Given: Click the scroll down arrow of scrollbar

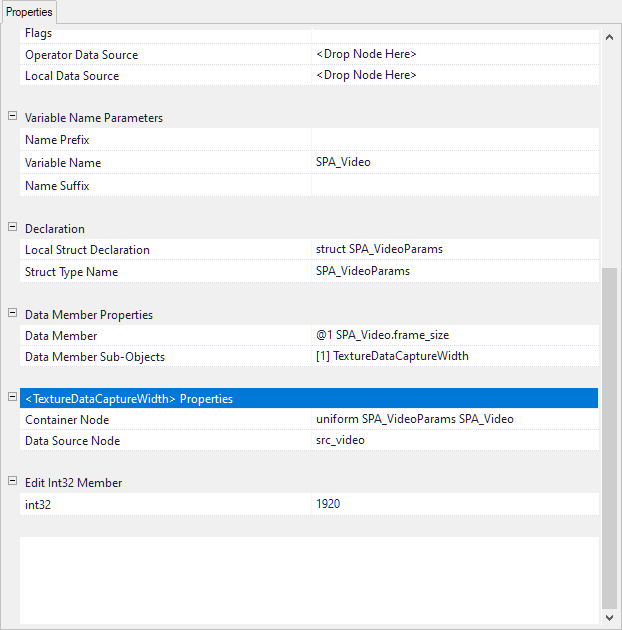Looking at the screenshot, I should click(x=610, y=616).
